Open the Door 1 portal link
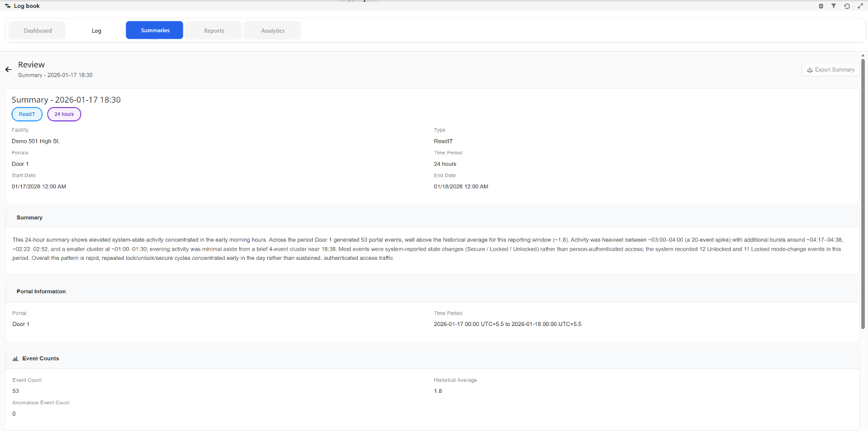868x431 pixels. coord(21,324)
